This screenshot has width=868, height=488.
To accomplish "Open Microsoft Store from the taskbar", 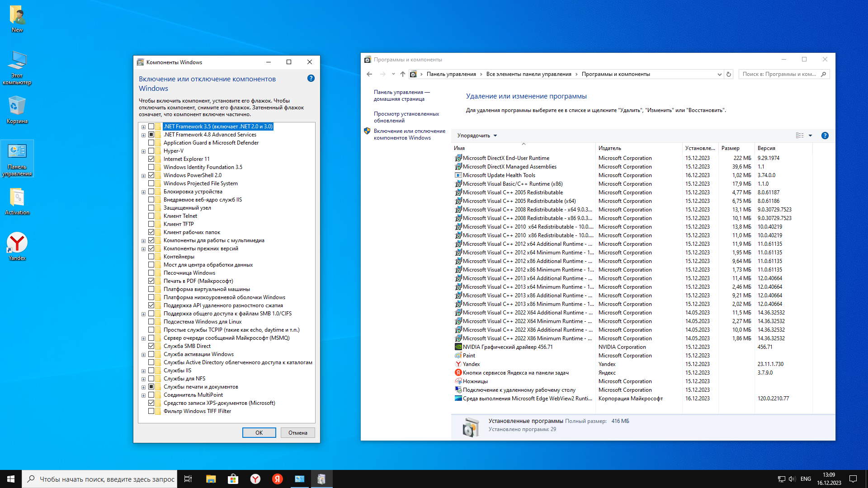I will coord(233,479).
